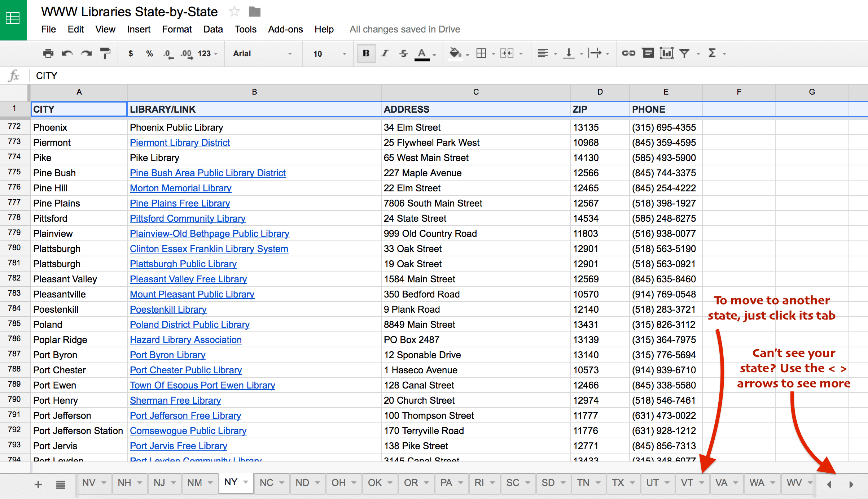The width and height of the screenshot is (868, 499).
Task: Click the right arrow to scroll sheet tabs
Action: [851, 484]
